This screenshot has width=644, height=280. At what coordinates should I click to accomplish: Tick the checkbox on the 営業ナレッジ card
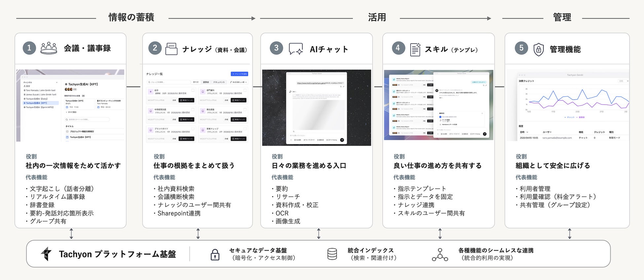coord(245,129)
